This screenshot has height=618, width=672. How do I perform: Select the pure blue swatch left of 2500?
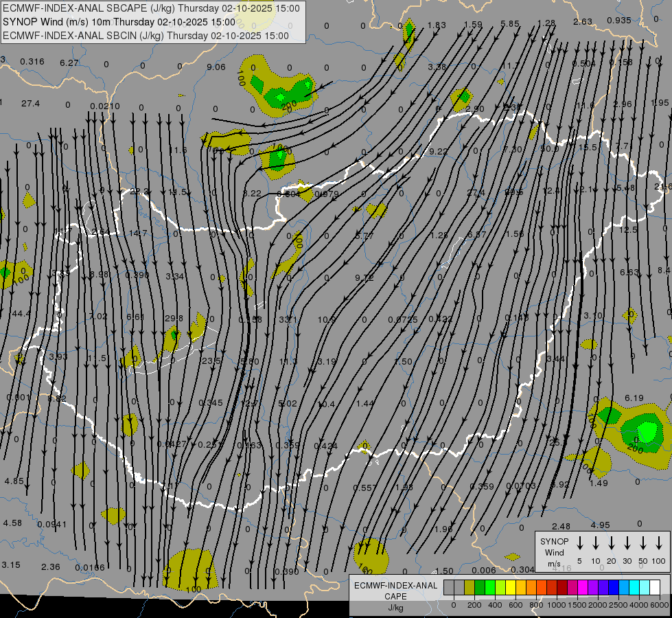pyautogui.click(x=613, y=588)
